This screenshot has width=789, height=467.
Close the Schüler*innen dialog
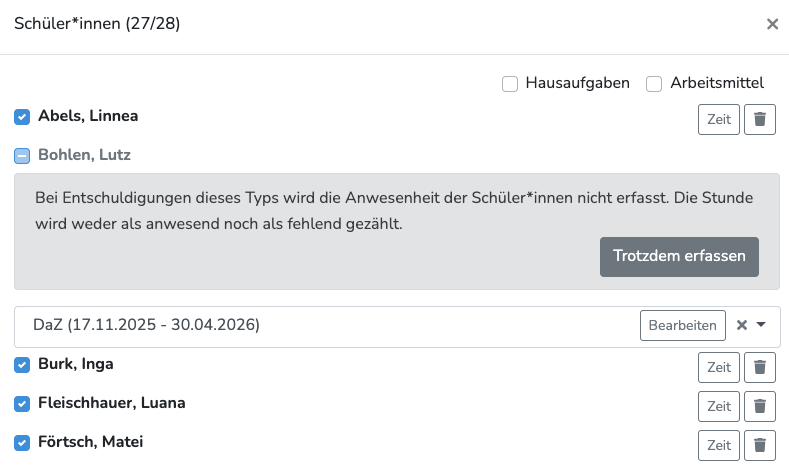772,24
